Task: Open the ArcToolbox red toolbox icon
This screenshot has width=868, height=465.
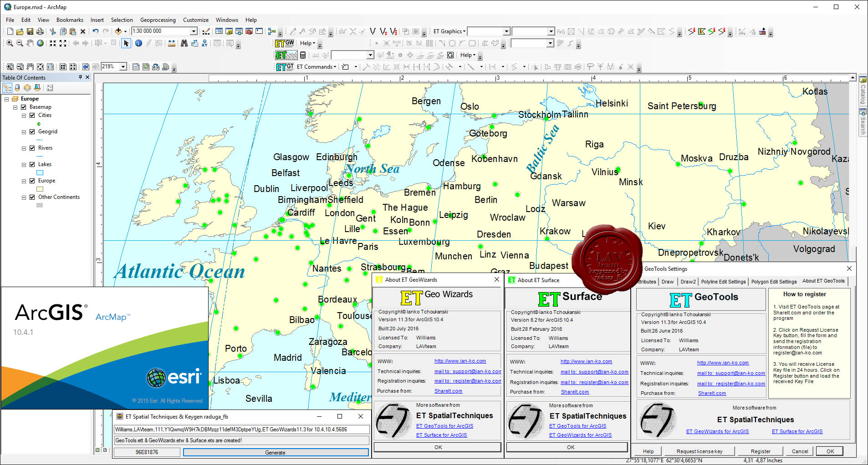Action: 249,31
